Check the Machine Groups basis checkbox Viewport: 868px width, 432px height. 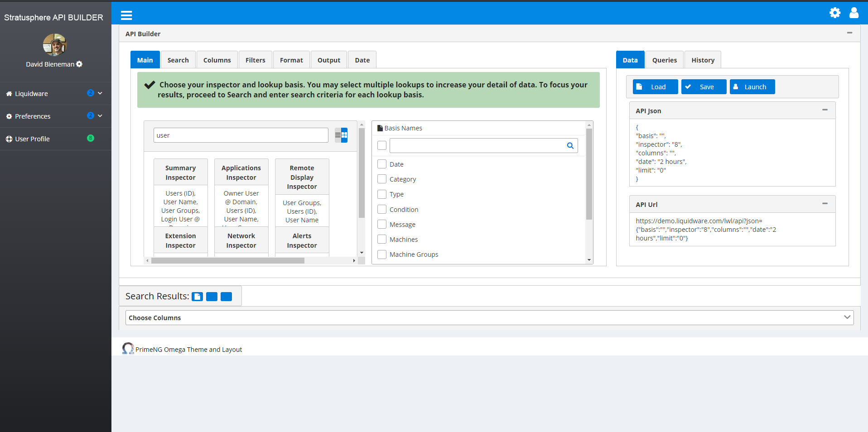[382, 254]
